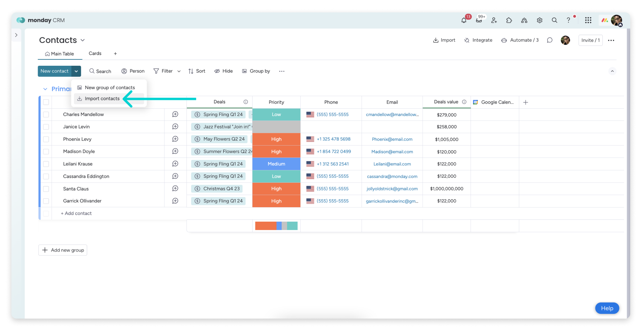The image size is (644, 331).
Task: Collapse the Primary contacts group chevron
Action: 45,89
